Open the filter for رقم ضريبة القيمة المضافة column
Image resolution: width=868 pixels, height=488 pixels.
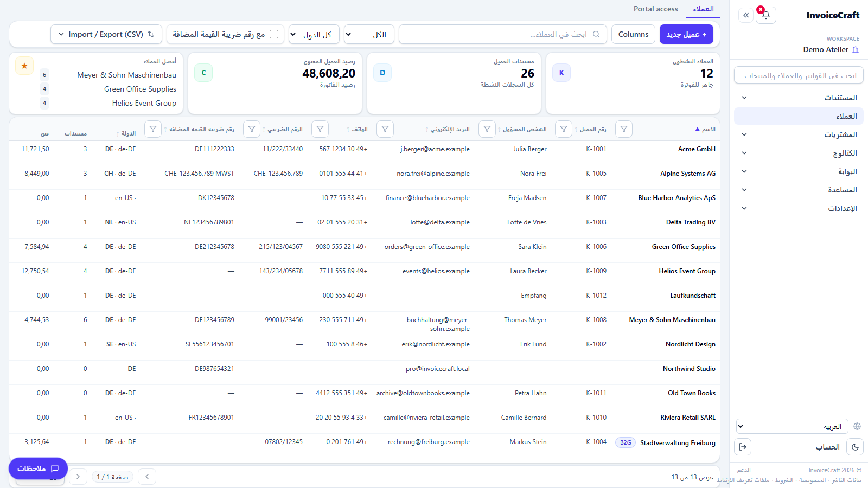click(153, 129)
